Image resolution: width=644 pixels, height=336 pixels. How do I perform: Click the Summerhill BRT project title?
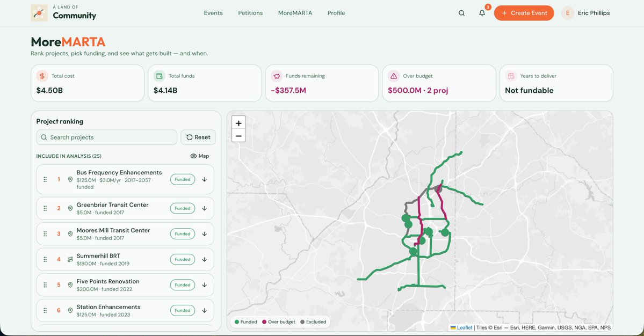[x=98, y=255]
